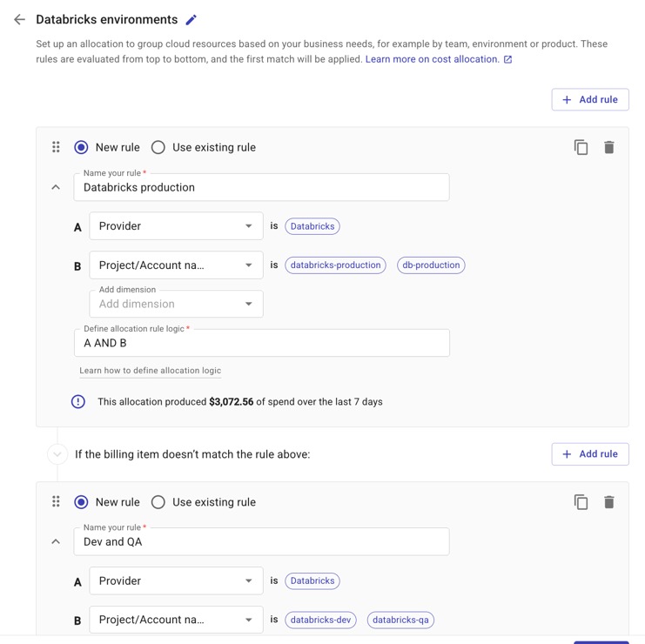Collapse the Dev and QA rule with chevron
645x644 pixels.
tap(56, 541)
